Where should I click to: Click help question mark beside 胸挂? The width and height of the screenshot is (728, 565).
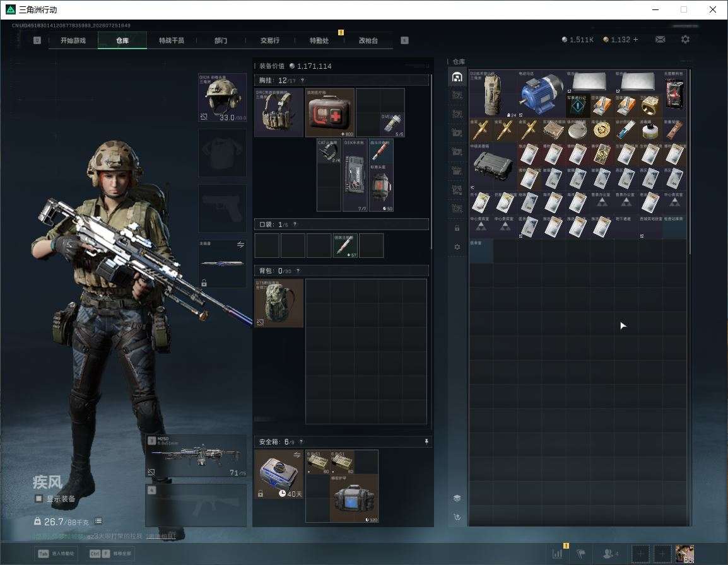(302, 80)
